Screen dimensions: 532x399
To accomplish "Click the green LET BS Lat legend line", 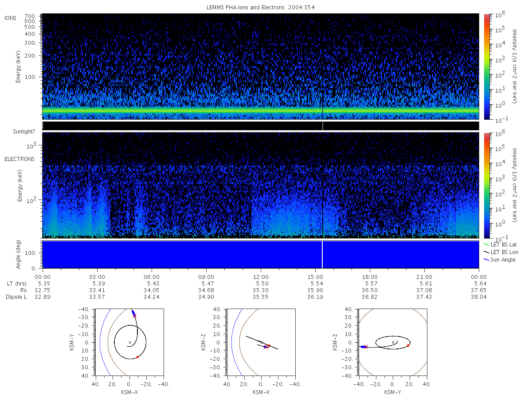I will click(487, 244).
